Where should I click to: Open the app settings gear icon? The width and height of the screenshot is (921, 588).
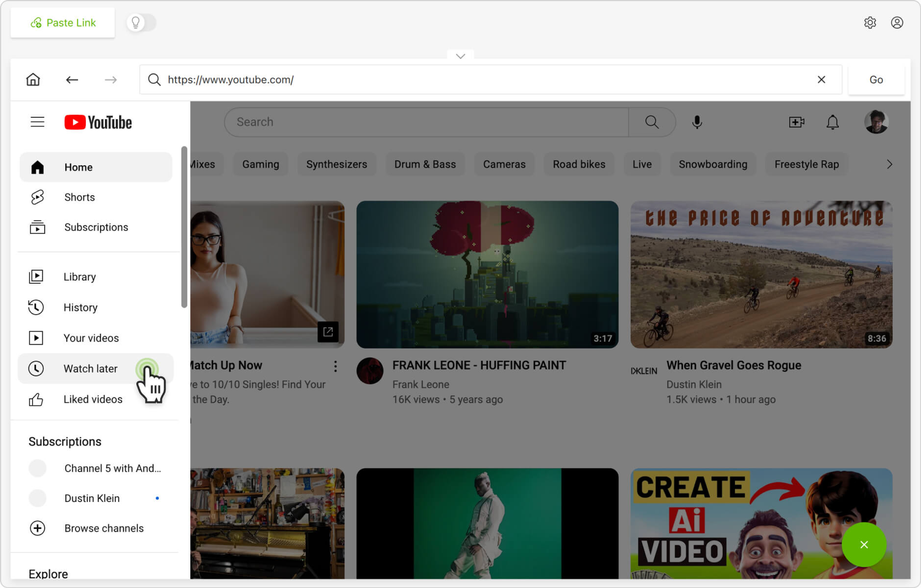click(870, 23)
